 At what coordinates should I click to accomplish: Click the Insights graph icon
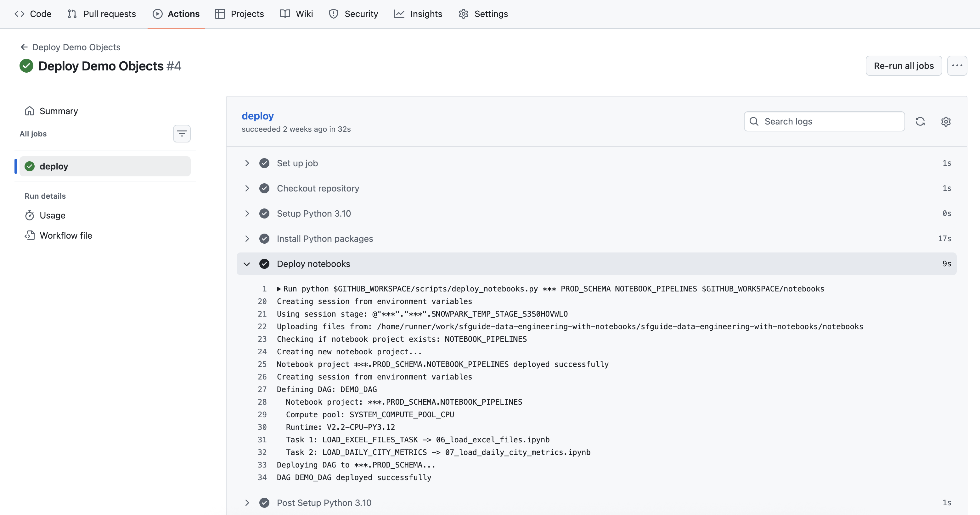click(x=399, y=14)
